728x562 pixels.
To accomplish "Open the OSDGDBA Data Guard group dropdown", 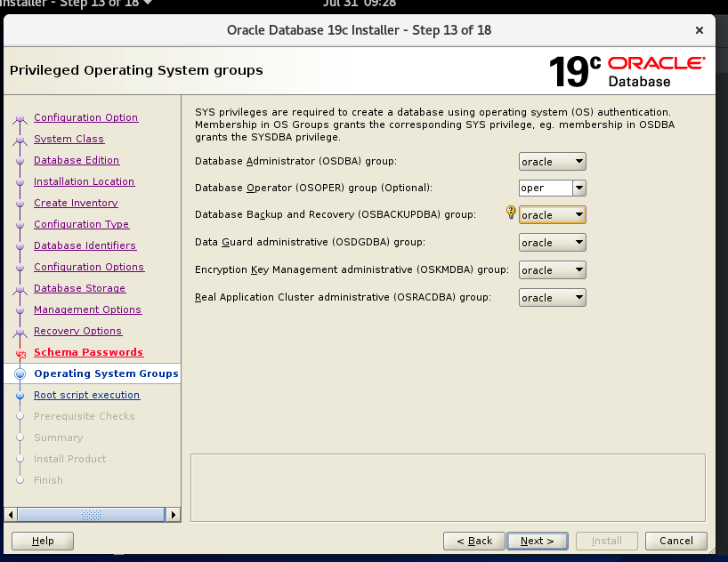I will (552, 242).
